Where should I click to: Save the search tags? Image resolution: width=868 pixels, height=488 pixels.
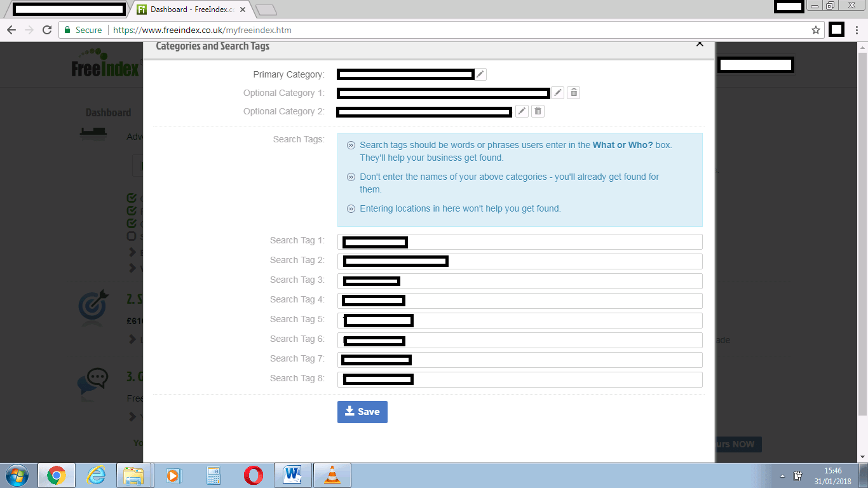pos(362,412)
